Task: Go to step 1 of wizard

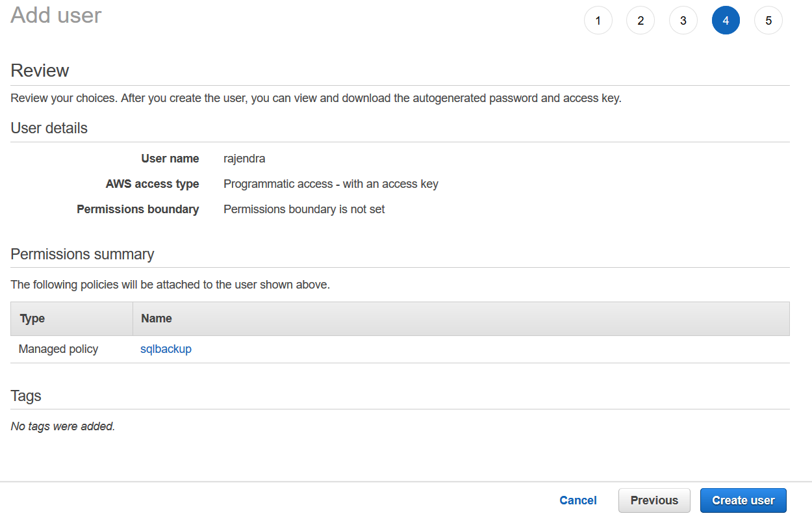Action: pyautogui.click(x=598, y=21)
